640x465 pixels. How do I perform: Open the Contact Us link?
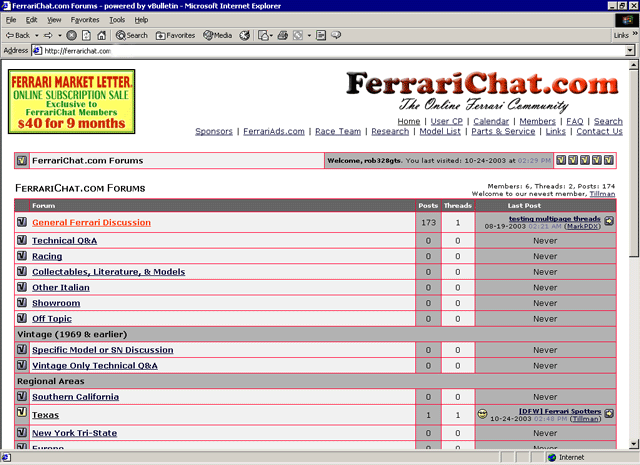599,131
